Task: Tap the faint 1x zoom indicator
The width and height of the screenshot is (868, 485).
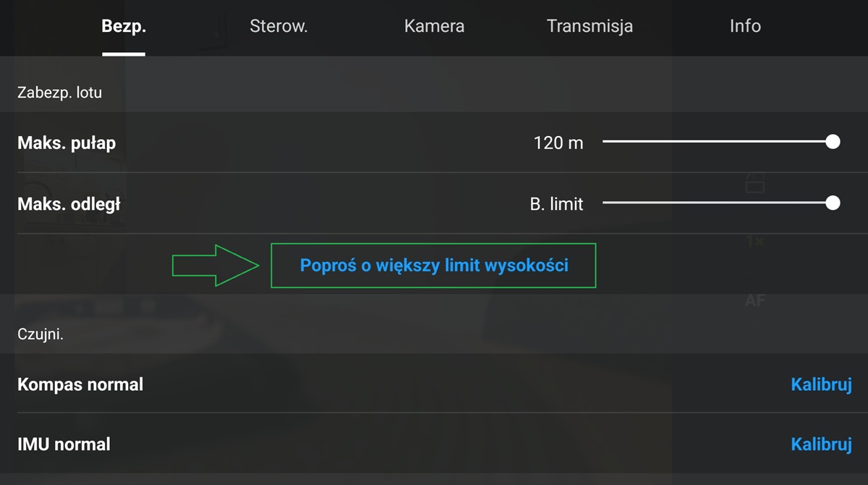Action: [x=754, y=242]
